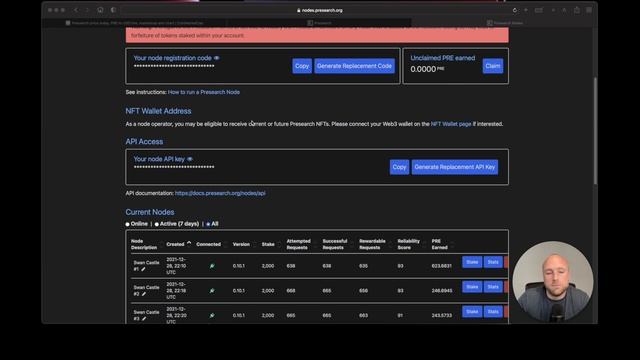
Task: Click the Current Nodes heading
Action: (x=150, y=212)
